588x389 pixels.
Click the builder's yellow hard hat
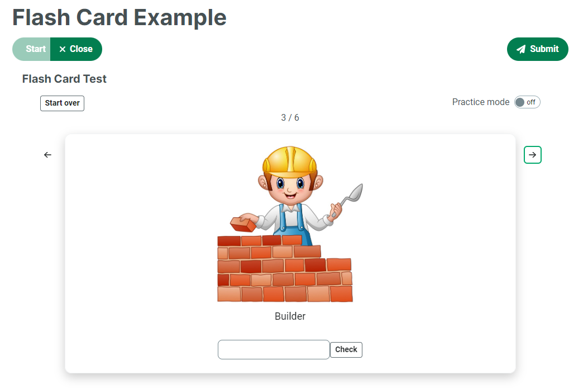pos(290,159)
